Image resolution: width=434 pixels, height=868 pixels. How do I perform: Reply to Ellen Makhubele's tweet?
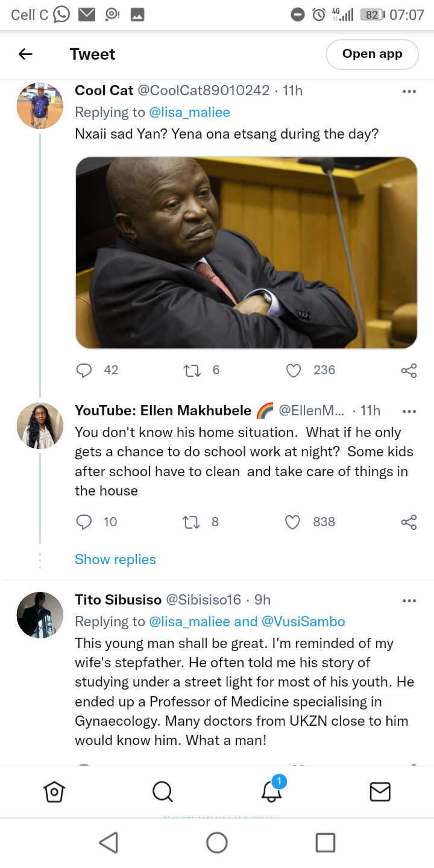coord(84,522)
